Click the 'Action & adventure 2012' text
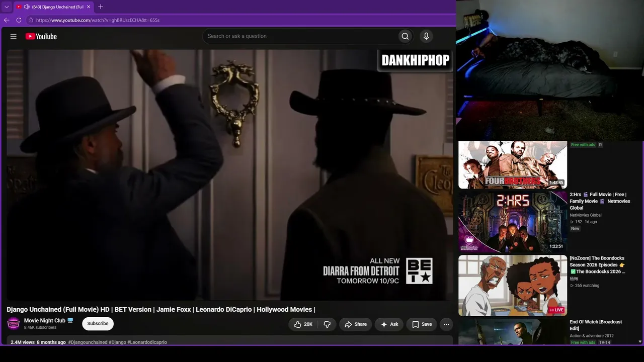The image size is (644, 362). click(x=592, y=336)
